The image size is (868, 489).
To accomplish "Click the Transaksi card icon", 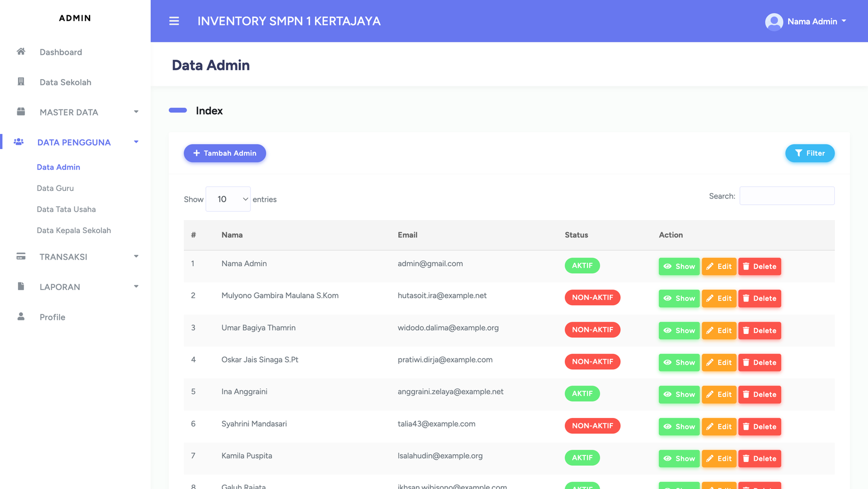I will coord(21,256).
